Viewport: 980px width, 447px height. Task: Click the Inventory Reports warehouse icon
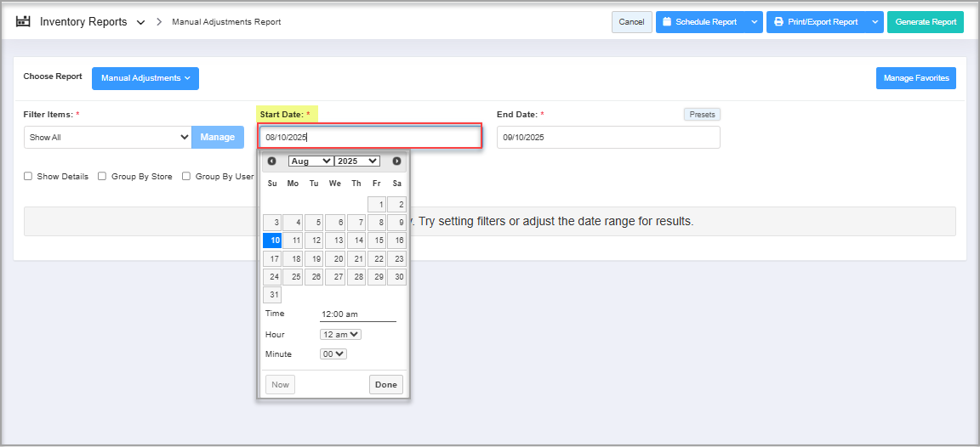(x=23, y=21)
